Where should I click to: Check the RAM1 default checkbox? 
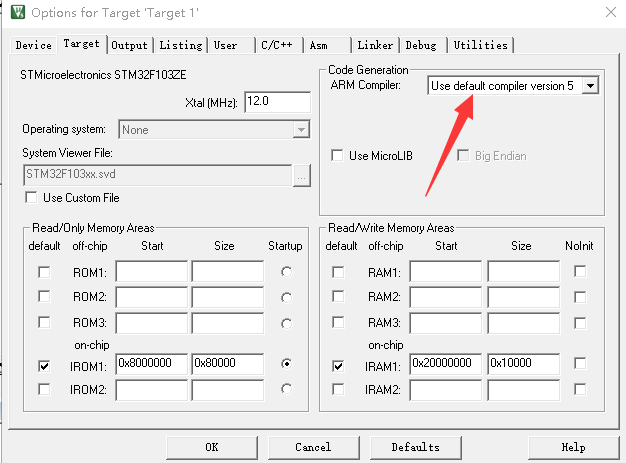[338, 272]
